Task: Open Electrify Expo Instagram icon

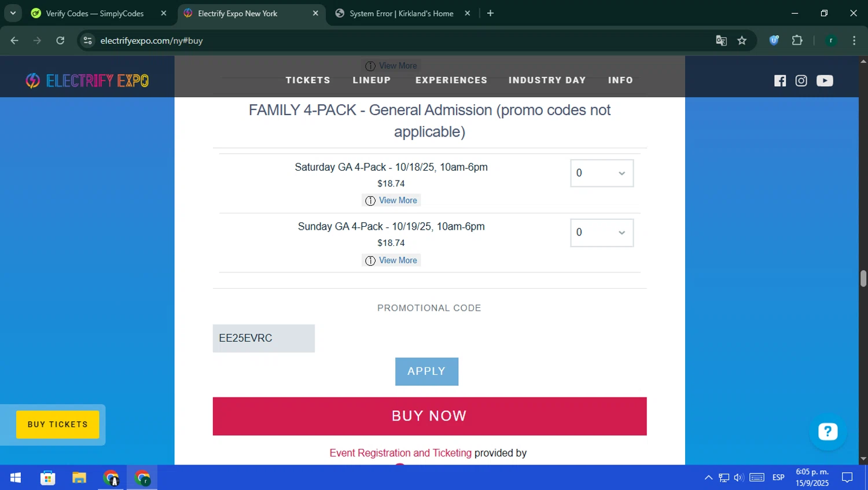Action: pyautogui.click(x=801, y=81)
